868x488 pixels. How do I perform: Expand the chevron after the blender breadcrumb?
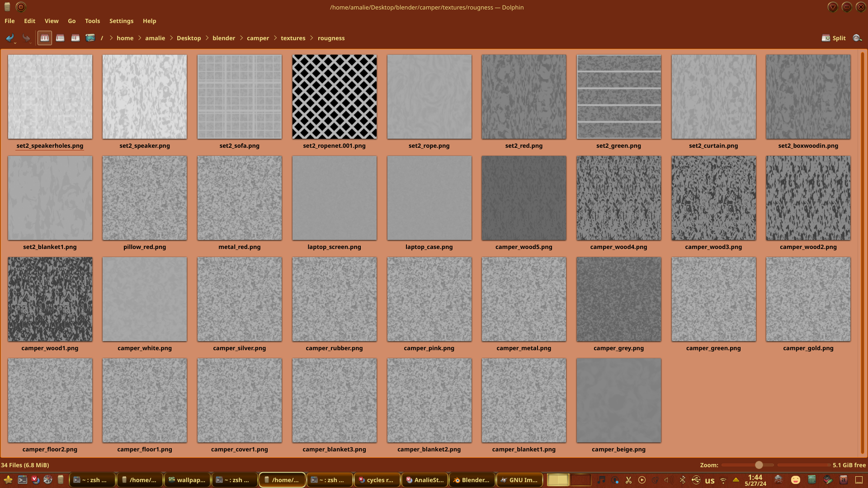tap(241, 38)
